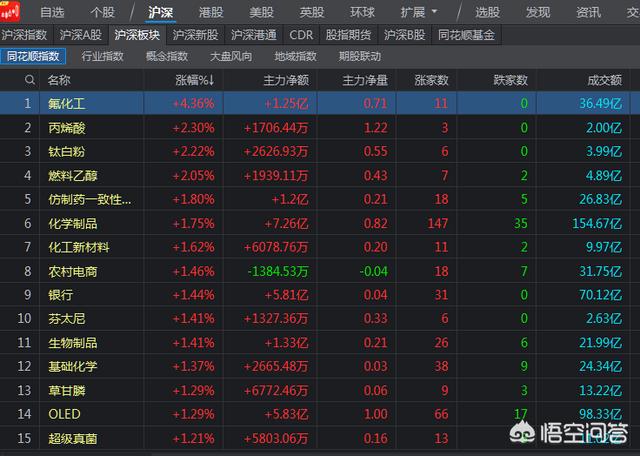
Task: Sort by the 主力净额 column header
Action: [x=286, y=80]
